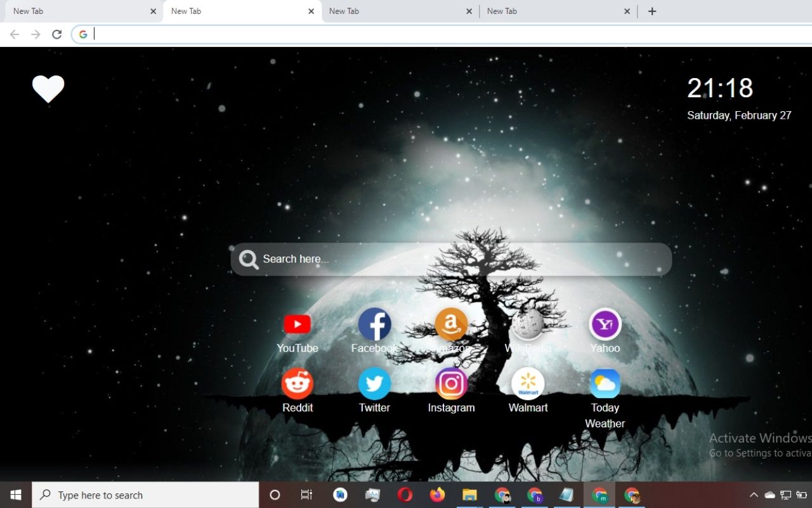
Task: Click the Walmart label text
Action: tap(528, 408)
